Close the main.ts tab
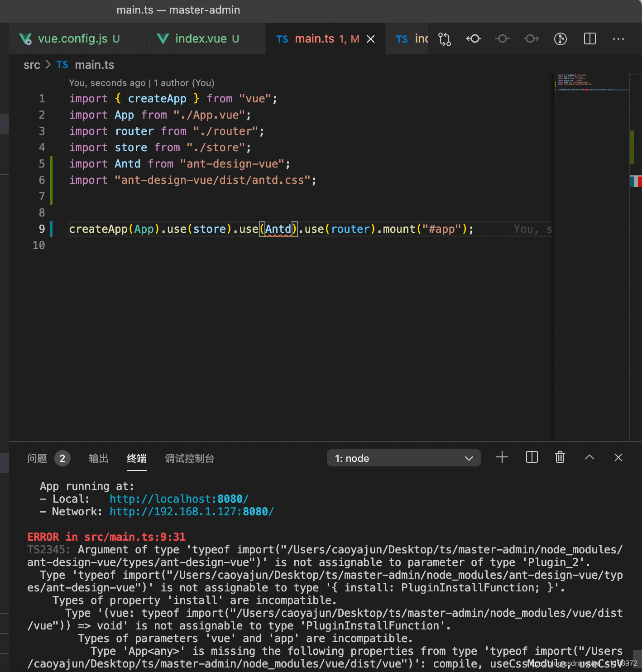This screenshot has height=672, width=642. pyautogui.click(x=371, y=39)
